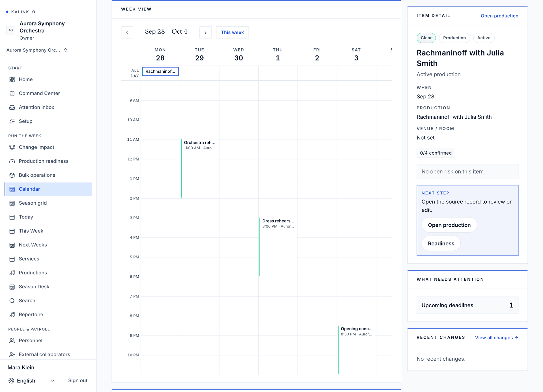Click the Bulk operations box icon
This screenshot has width=543, height=392.
(x=12, y=175)
